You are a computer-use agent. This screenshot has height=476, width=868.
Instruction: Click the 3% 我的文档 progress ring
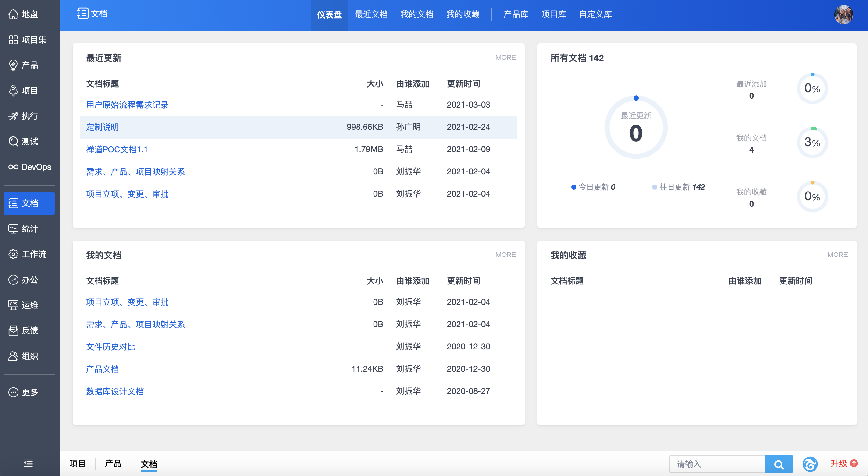click(812, 143)
